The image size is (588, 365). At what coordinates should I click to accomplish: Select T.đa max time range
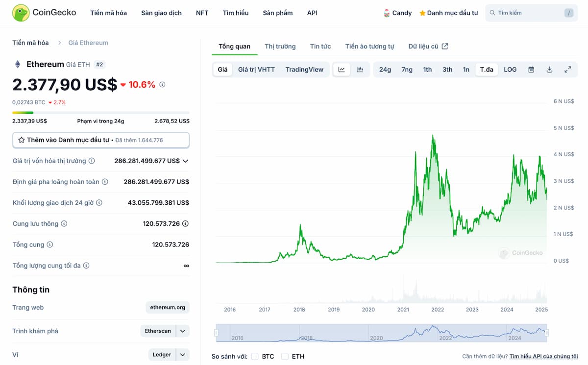tap(487, 70)
